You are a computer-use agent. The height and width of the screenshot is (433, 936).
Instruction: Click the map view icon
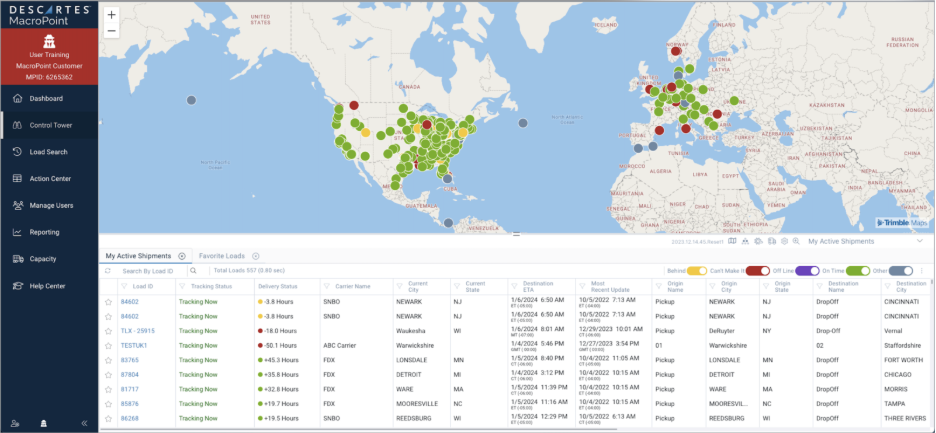coord(732,241)
